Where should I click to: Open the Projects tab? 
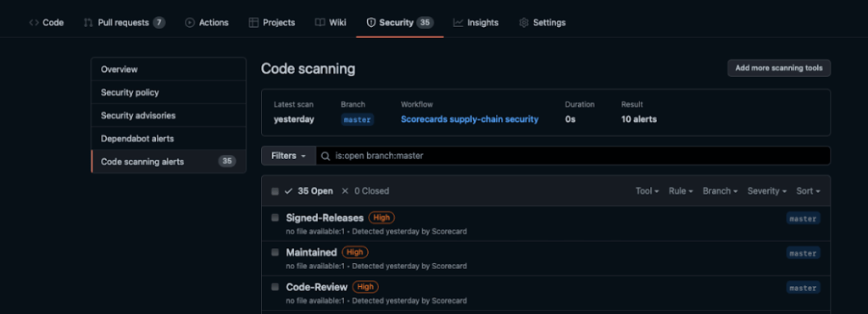[x=272, y=23]
